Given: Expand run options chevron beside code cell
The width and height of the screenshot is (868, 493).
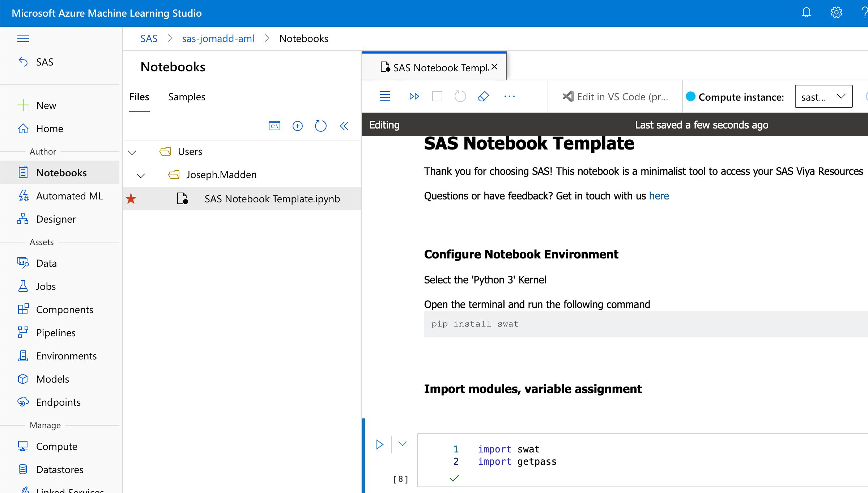Looking at the screenshot, I should tap(402, 443).
